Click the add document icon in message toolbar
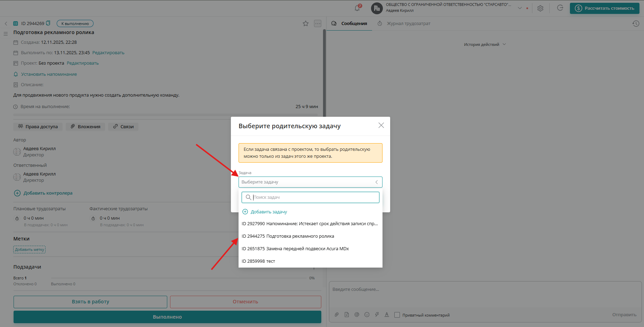Image resolution: width=644 pixels, height=327 pixels. coord(347,314)
